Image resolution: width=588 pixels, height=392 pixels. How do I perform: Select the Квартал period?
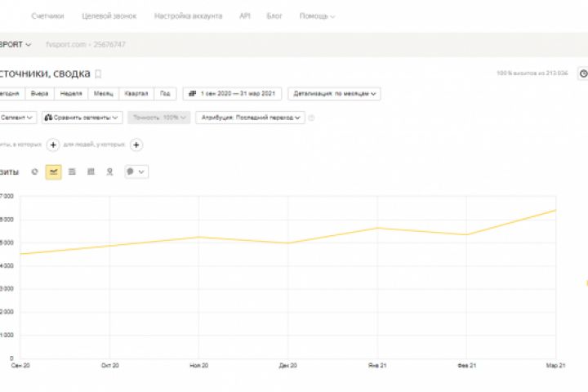pos(136,94)
